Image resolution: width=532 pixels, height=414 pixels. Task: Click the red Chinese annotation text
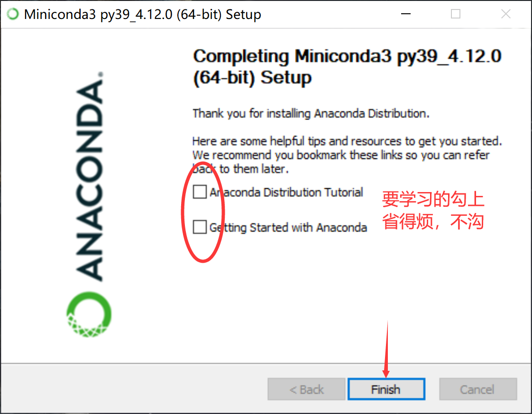433,211
